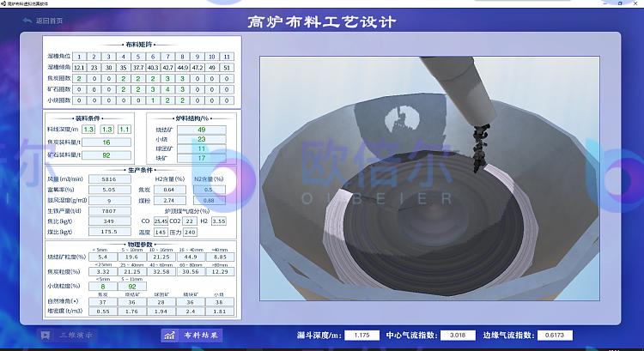Edit 烧结矿 percentage field showing 49
The width and height of the screenshot is (644, 351).
click(201, 130)
